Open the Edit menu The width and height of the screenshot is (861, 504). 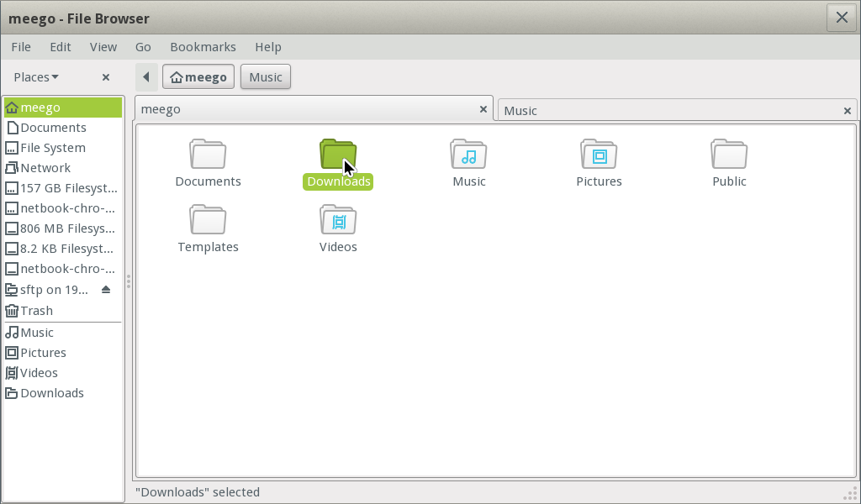point(61,47)
